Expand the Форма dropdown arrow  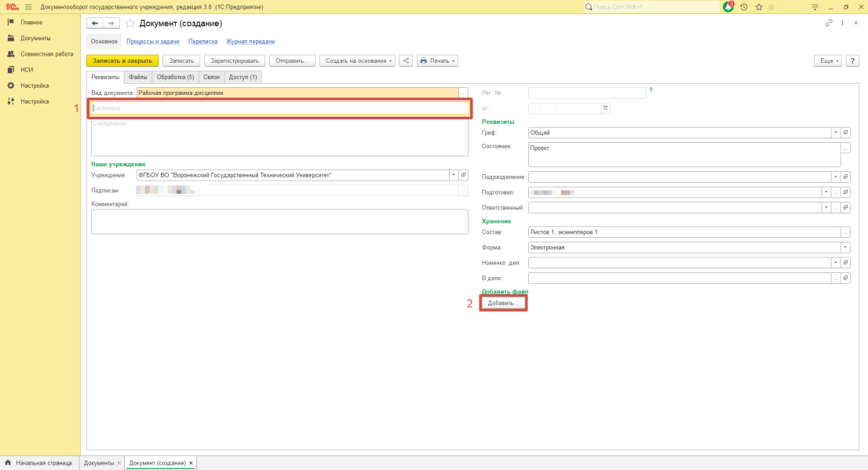click(x=844, y=247)
